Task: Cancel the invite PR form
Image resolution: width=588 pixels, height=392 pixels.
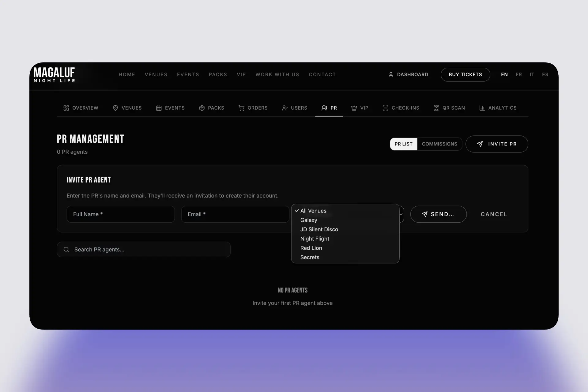Action: [x=494, y=214]
